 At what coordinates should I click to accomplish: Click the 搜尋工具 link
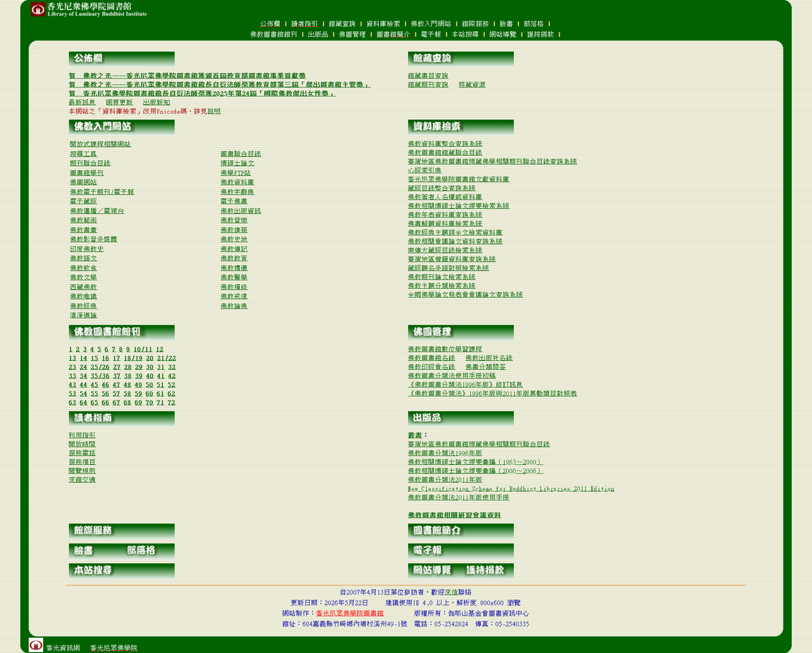(84, 154)
